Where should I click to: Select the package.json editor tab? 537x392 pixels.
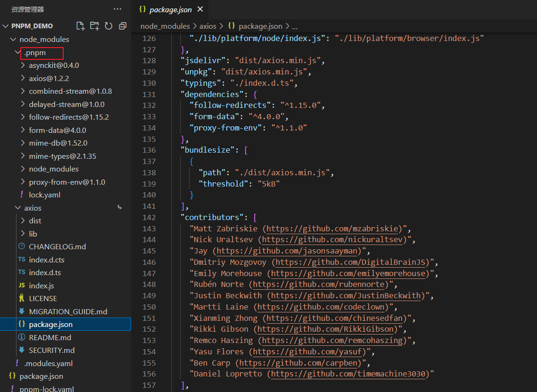(170, 9)
